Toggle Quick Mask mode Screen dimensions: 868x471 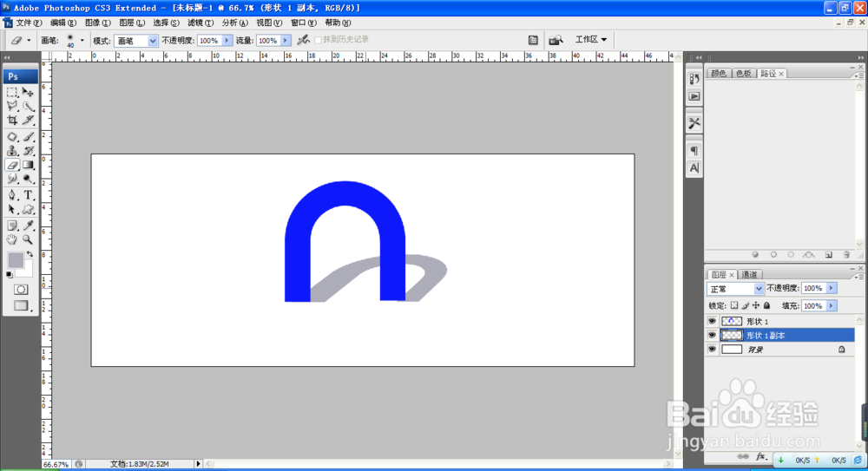pos(21,290)
